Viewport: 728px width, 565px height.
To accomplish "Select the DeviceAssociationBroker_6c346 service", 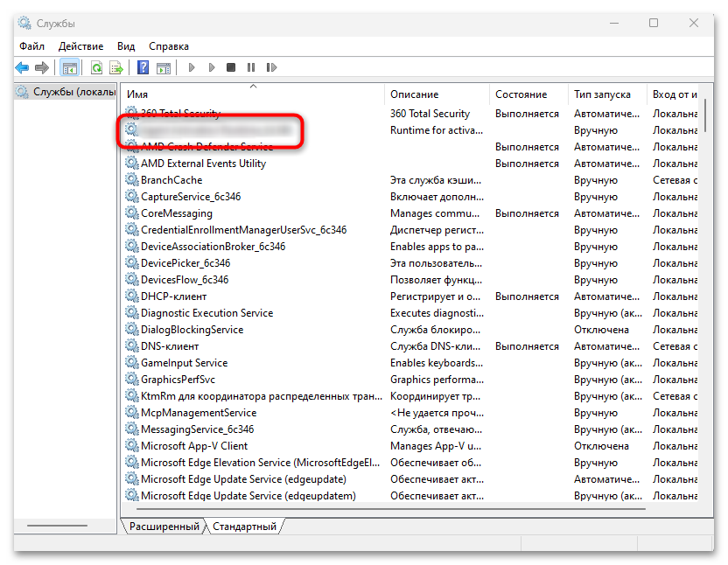I will [x=213, y=247].
